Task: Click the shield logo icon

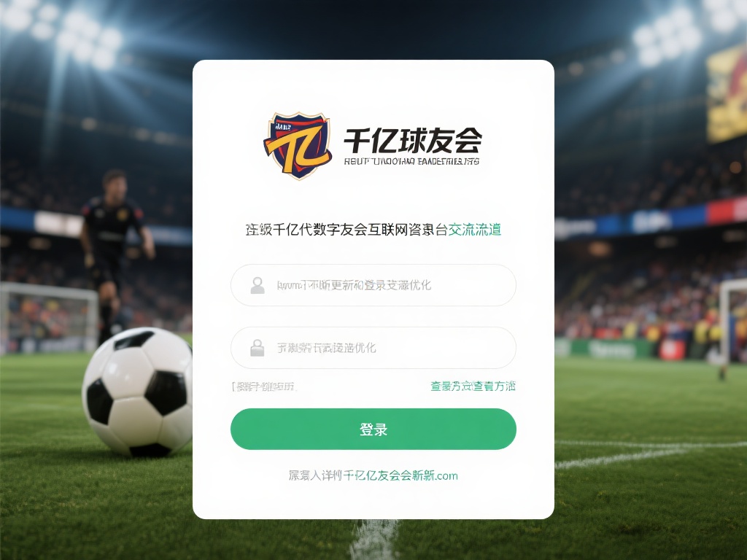Action: tap(298, 145)
